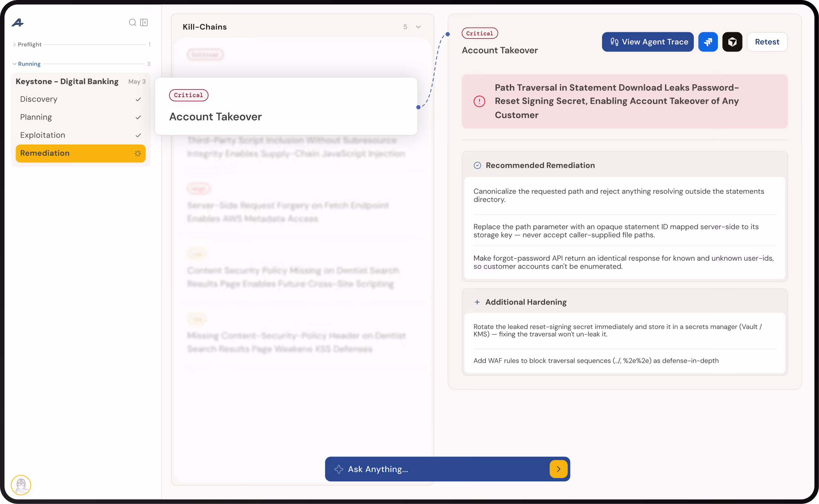Click the Planning checkmark icon

138,117
